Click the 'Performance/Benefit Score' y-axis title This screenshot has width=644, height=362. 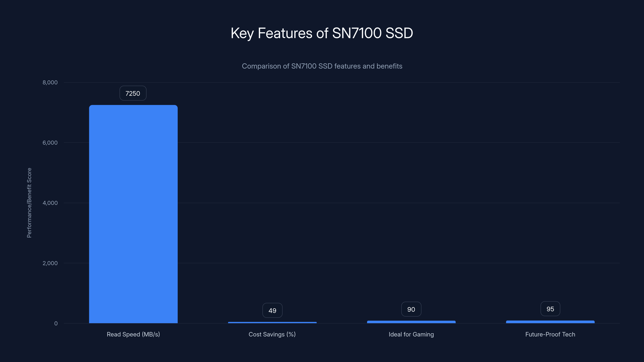point(29,203)
